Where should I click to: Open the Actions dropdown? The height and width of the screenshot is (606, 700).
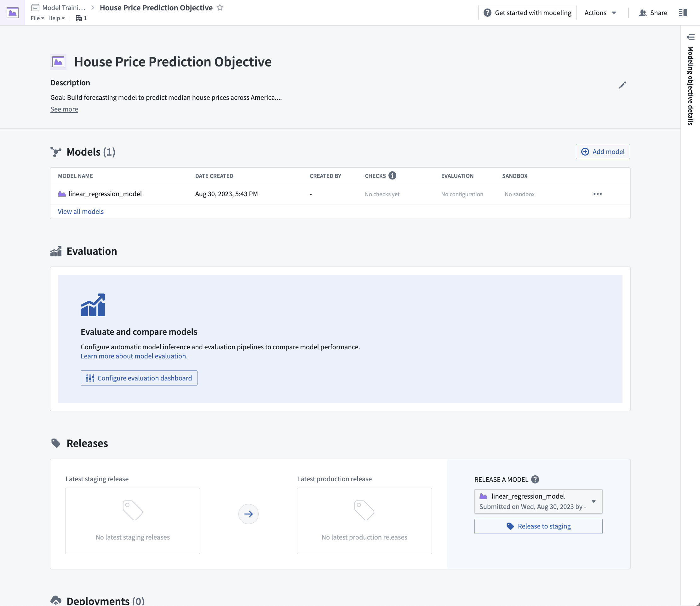tap(600, 13)
